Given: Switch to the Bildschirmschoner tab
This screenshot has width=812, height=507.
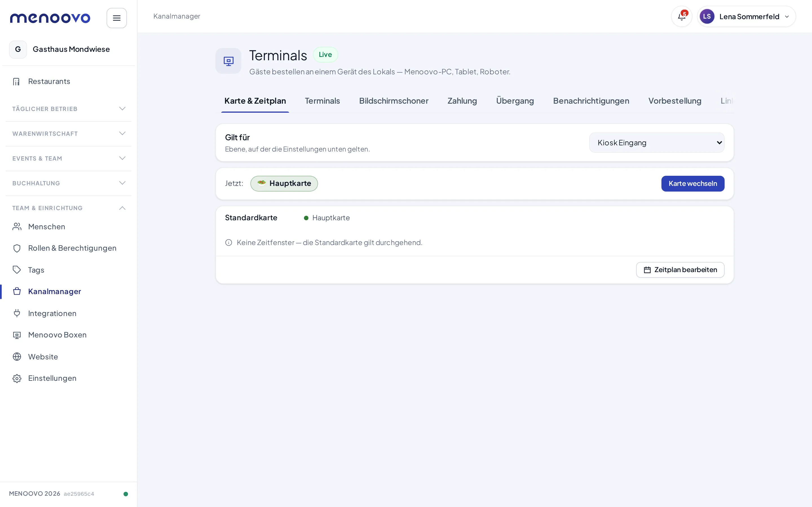Looking at the screenshot, I should coord(394,101).
